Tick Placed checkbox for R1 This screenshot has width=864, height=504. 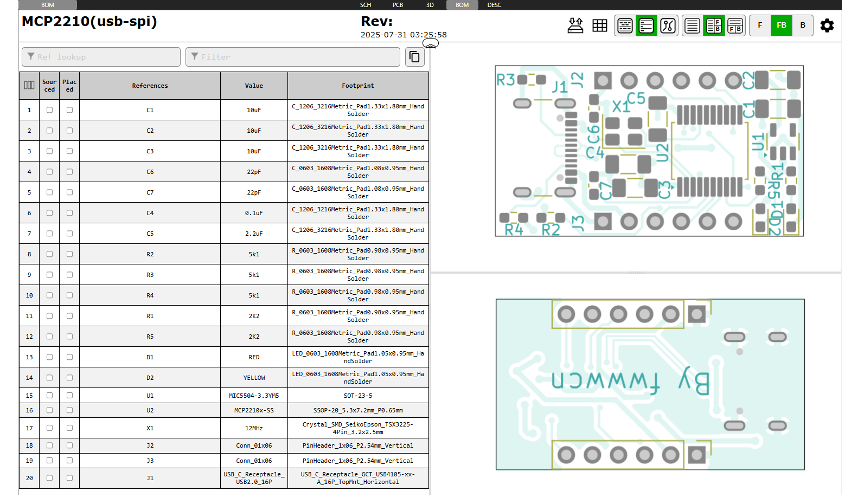[x=69, y=316]
